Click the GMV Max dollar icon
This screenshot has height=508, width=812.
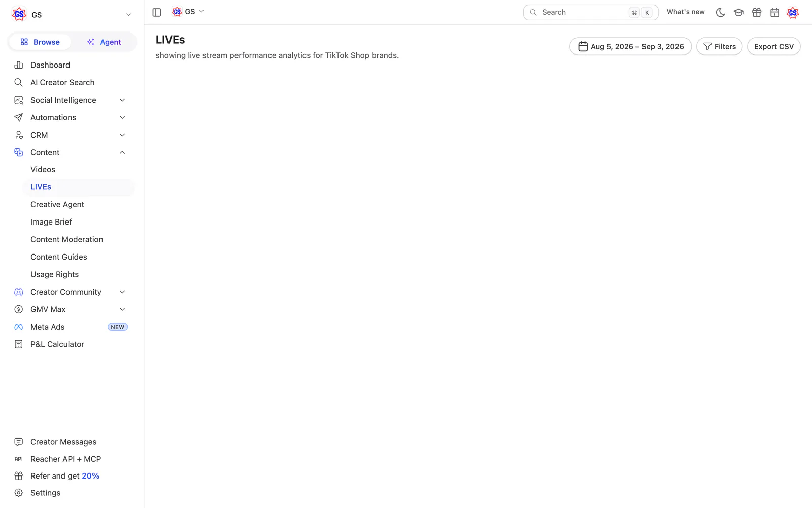19,309
